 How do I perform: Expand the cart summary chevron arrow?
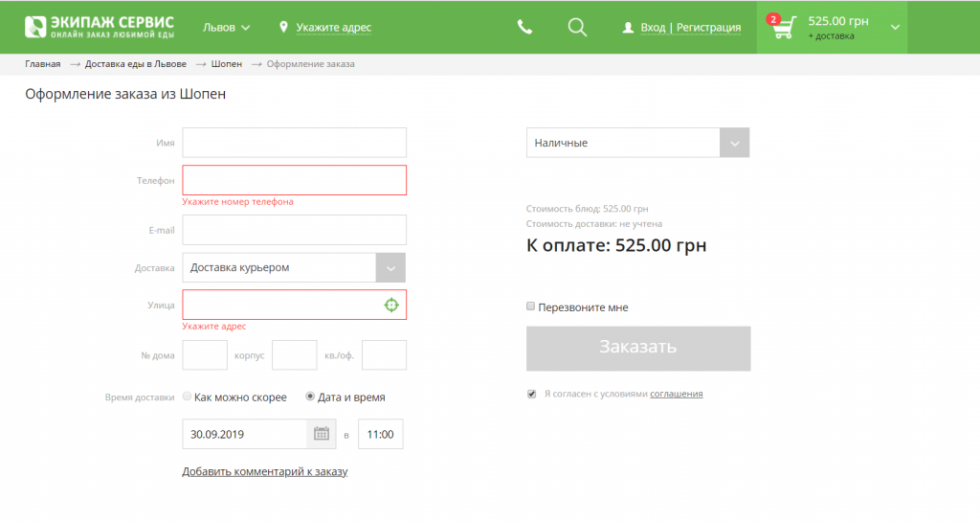895,28
